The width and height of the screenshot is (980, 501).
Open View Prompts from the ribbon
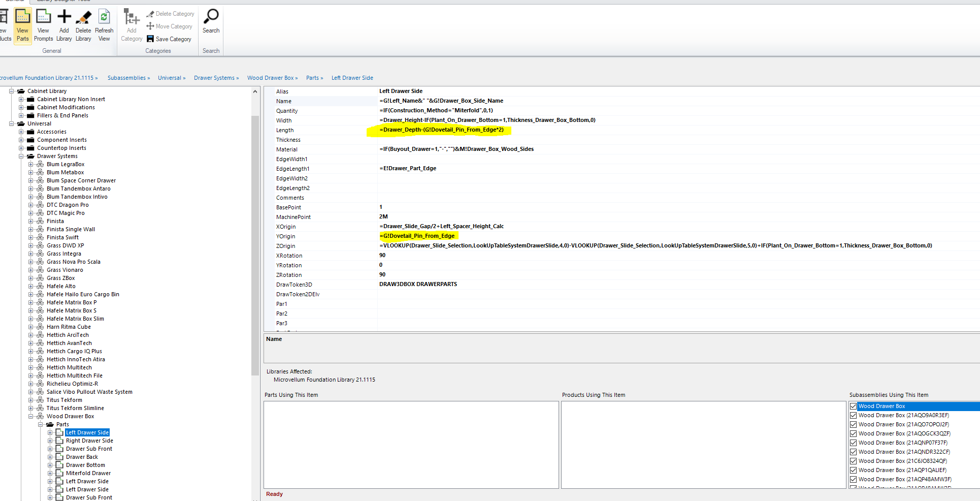(44, 26)
